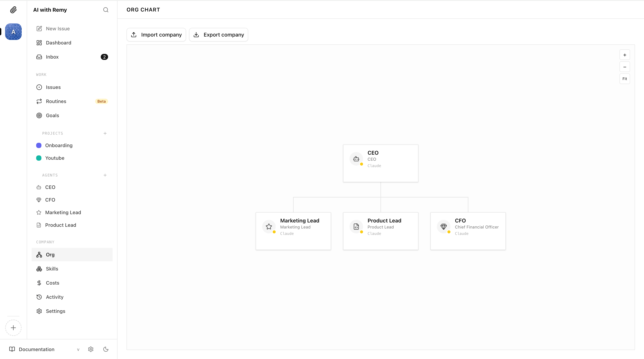Open the CFO diamond icon node

point(443,227)
